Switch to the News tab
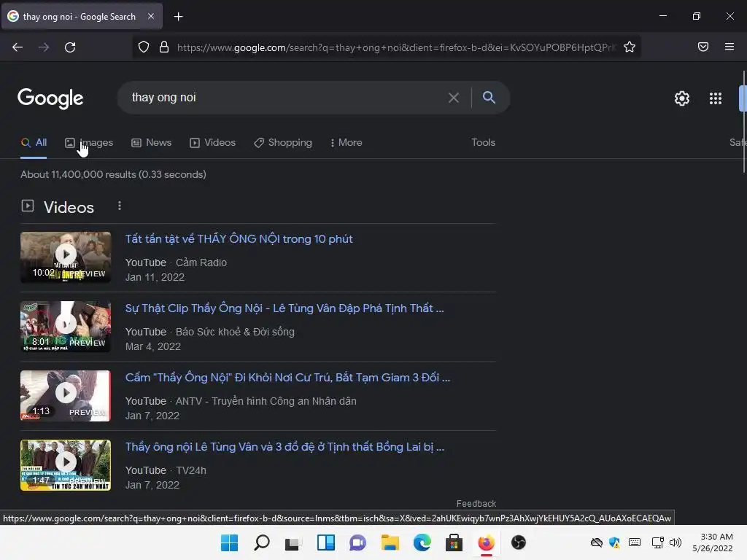The width and height of the screenshot is (747, 560). 152,142
